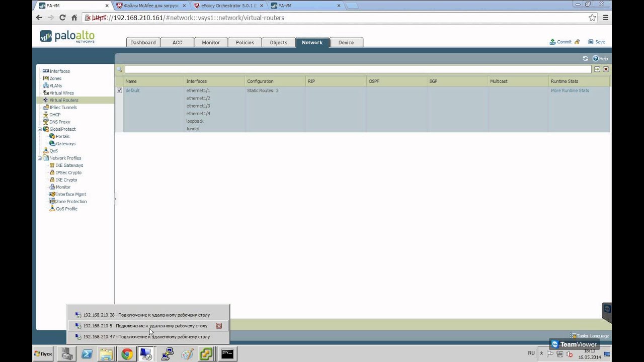Go to Virtual Wires
This screenshot has height=362, width=644.
click(x=61, y=93)
